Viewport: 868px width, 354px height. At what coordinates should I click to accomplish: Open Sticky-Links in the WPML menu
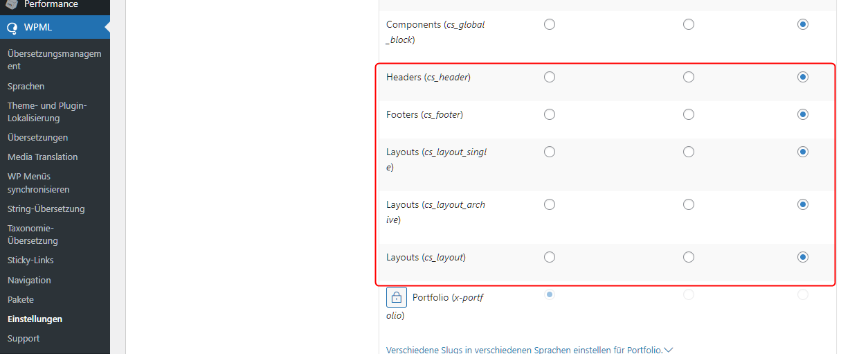click(x=30, y=260)
